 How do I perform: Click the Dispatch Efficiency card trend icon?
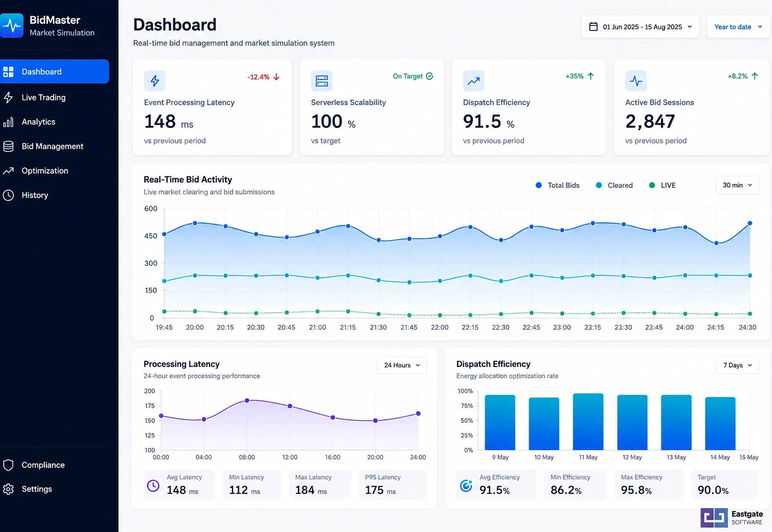click(x=473, y=81)
